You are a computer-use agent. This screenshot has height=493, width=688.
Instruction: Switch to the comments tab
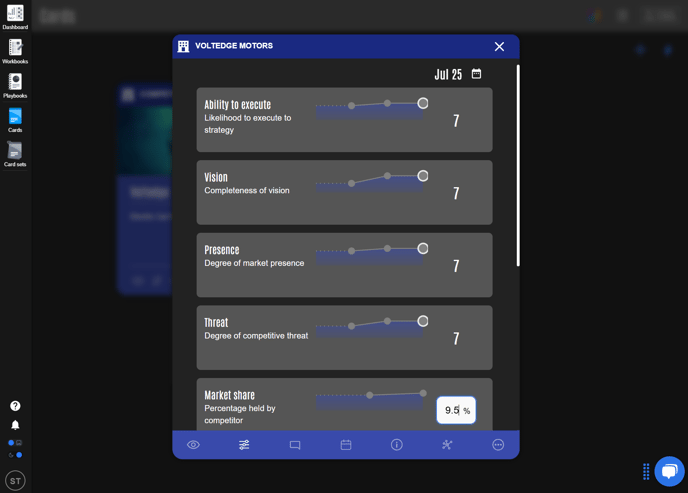point(295,445)
